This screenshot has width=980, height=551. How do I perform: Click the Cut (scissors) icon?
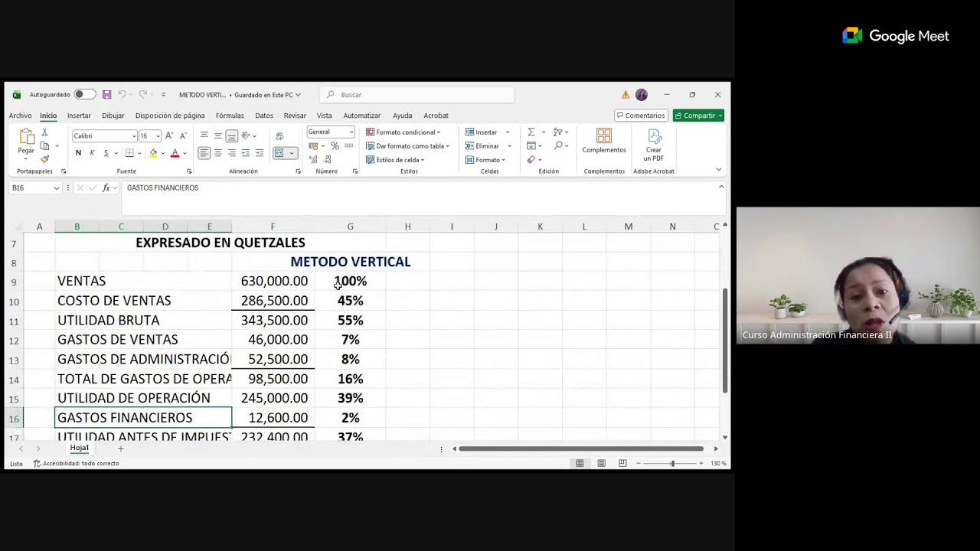click(44, 132)
